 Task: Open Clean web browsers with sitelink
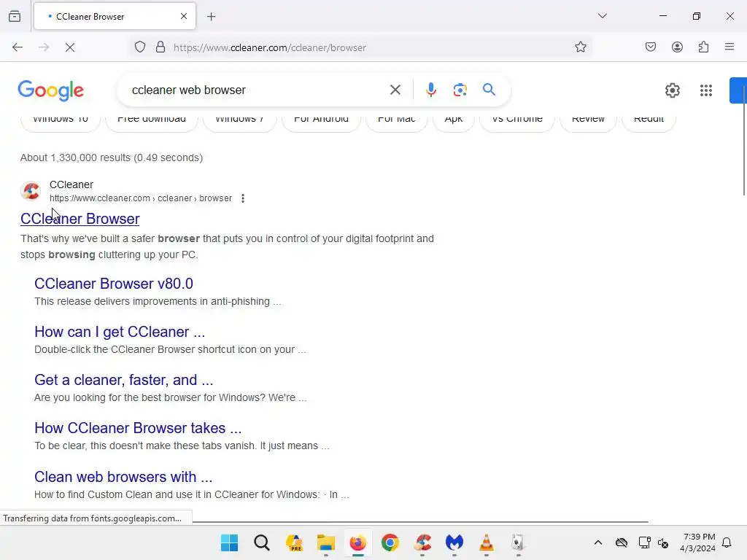point(123,477)
